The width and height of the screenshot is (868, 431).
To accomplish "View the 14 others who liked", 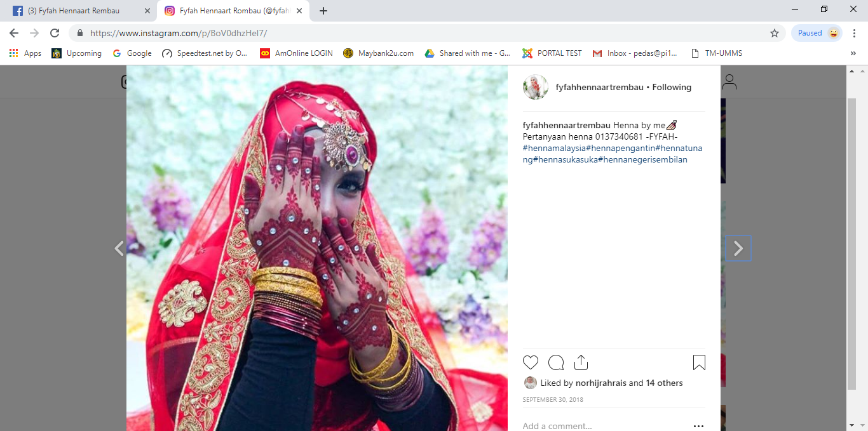I will coord(665,383).
